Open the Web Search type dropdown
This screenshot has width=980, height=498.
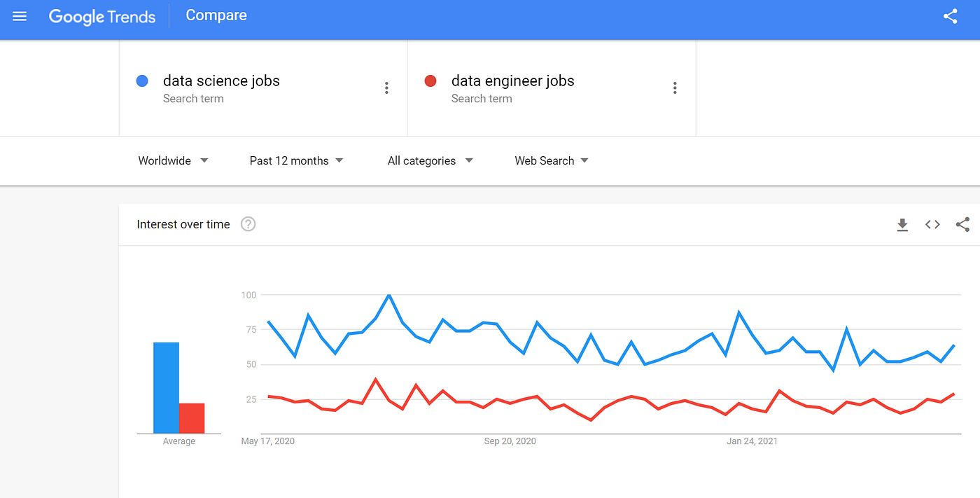pyautogui.click(x=552, y=160)
